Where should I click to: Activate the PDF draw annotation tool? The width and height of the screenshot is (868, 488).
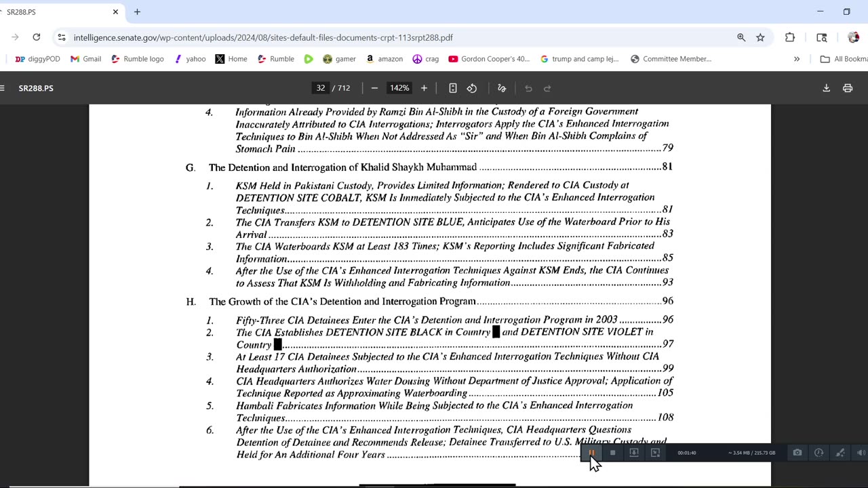tap(502, 88)
